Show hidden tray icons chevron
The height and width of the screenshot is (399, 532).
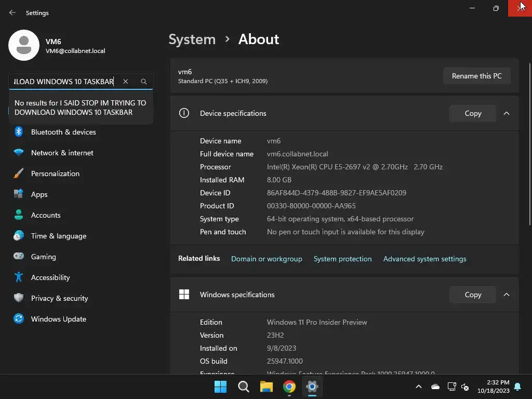tap(419, 387)
